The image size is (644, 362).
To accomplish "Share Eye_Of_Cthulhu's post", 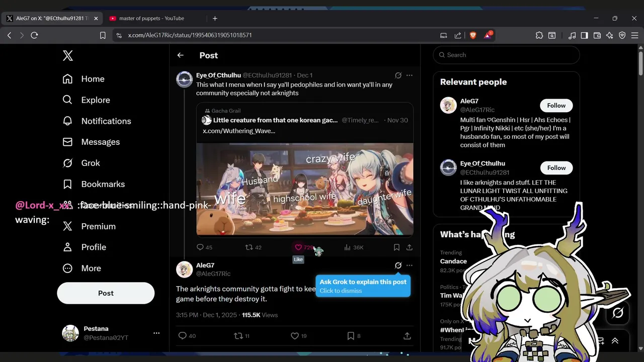I will tap(410, 247).
